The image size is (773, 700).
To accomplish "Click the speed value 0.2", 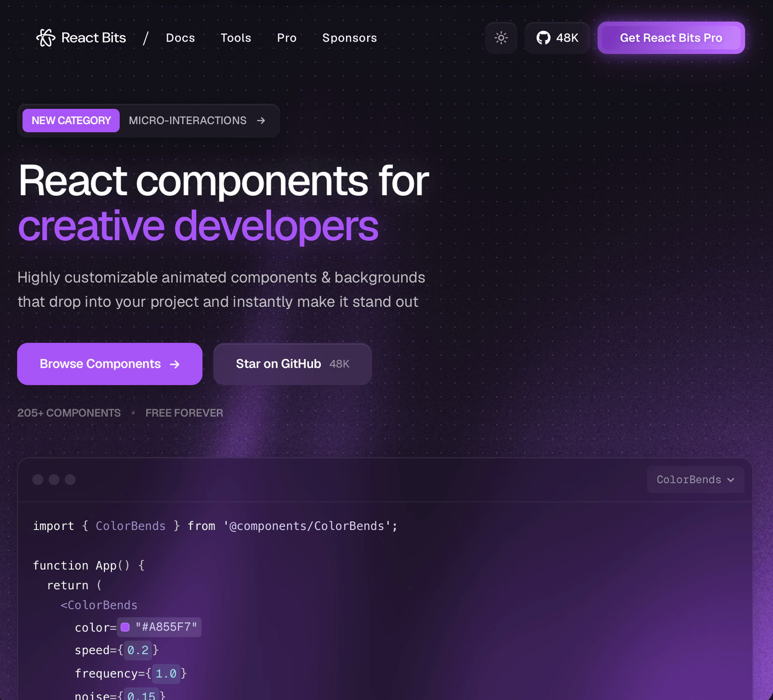I will pos(138,650).
